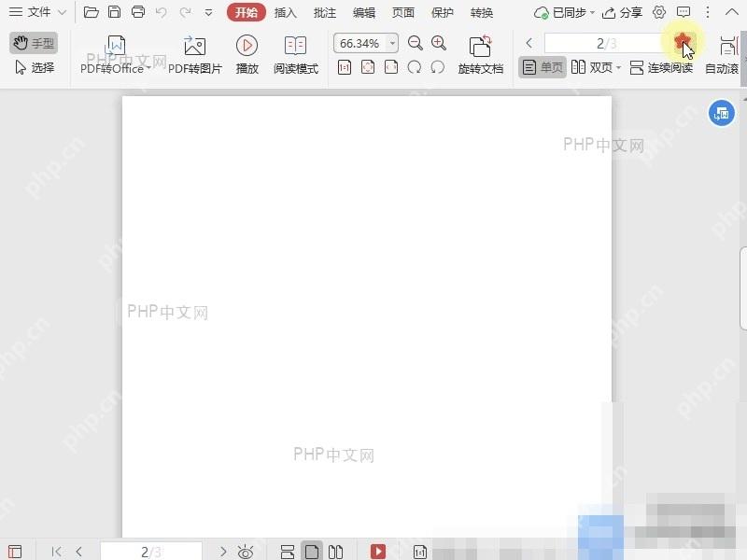The height and width of the screenshot is (560, 747).
Task: Expand the 双页 dropdown arrow
Action: click(618, 68)
